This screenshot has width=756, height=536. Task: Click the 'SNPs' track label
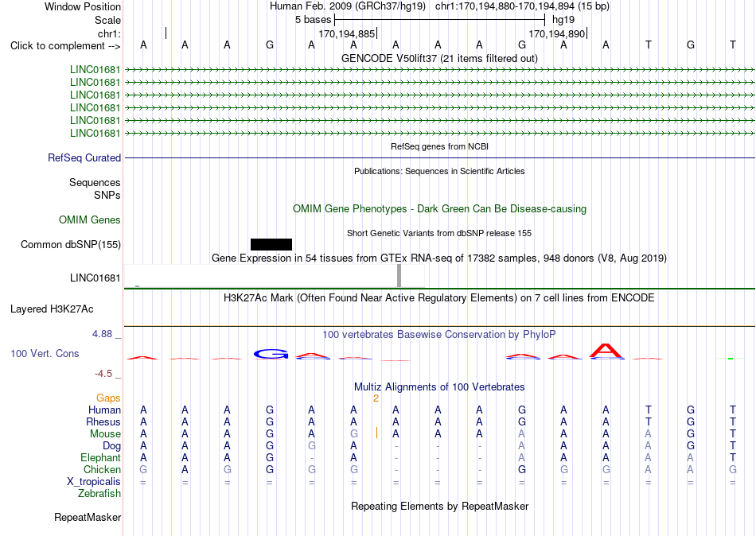[x=107, y=195]
